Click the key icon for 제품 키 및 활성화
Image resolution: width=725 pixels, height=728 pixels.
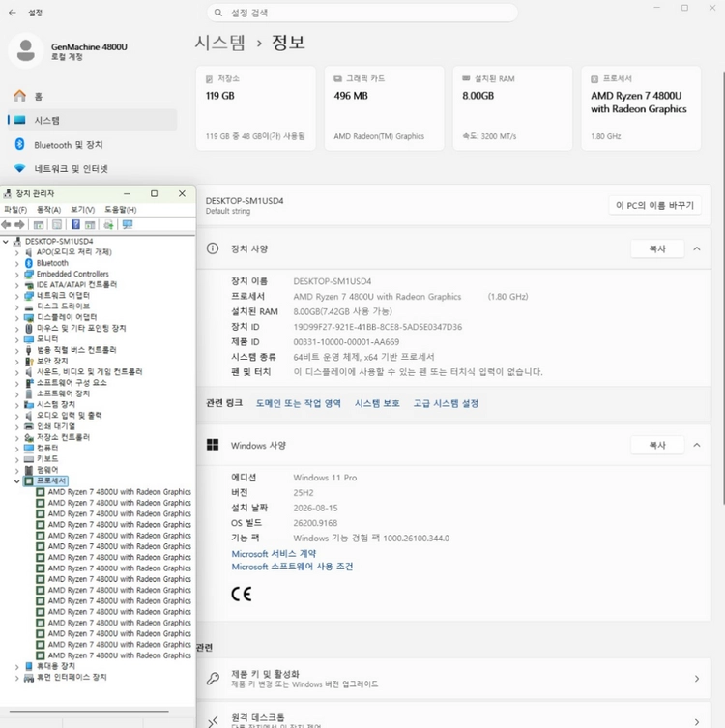(213, 679)
